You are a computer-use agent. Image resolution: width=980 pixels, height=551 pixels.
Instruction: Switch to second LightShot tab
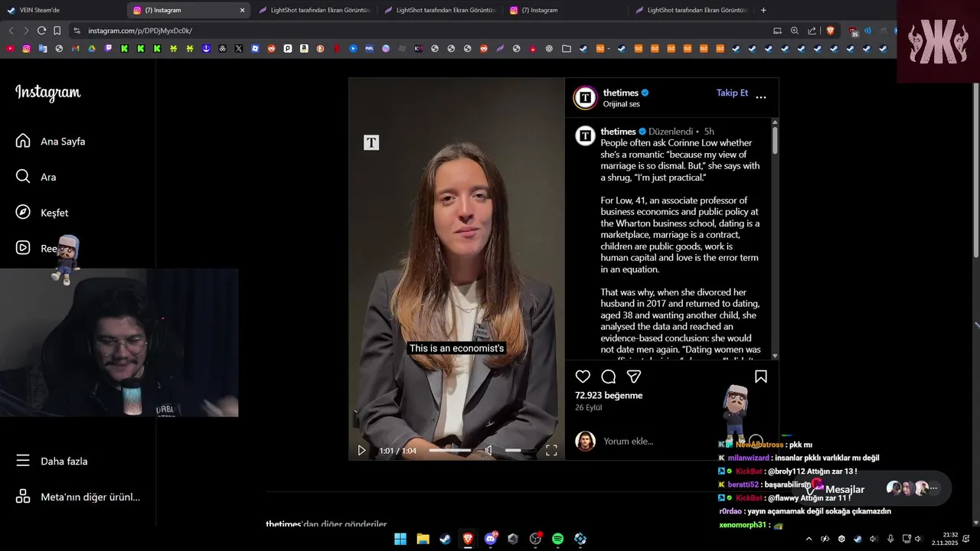(x=440, y=10)
